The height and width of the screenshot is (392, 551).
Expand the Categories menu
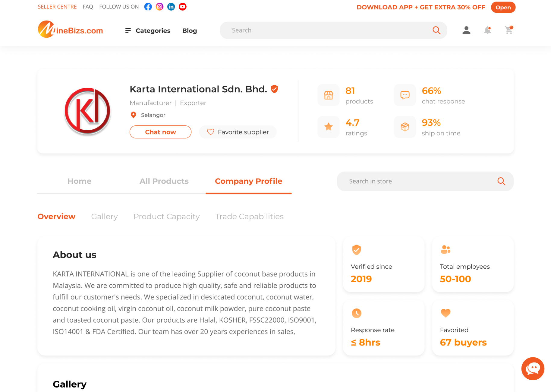(148, 30)
